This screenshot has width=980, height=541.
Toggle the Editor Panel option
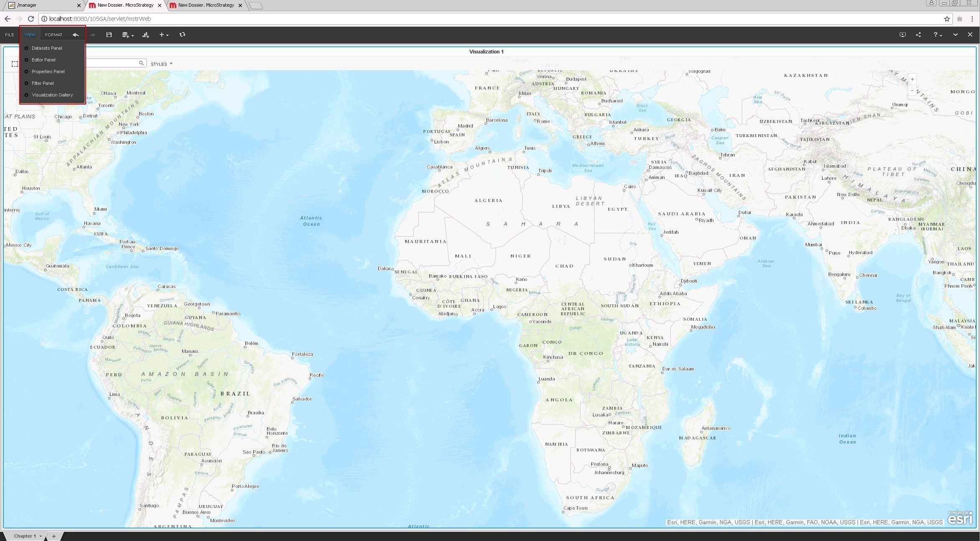(x=43, y=60)
